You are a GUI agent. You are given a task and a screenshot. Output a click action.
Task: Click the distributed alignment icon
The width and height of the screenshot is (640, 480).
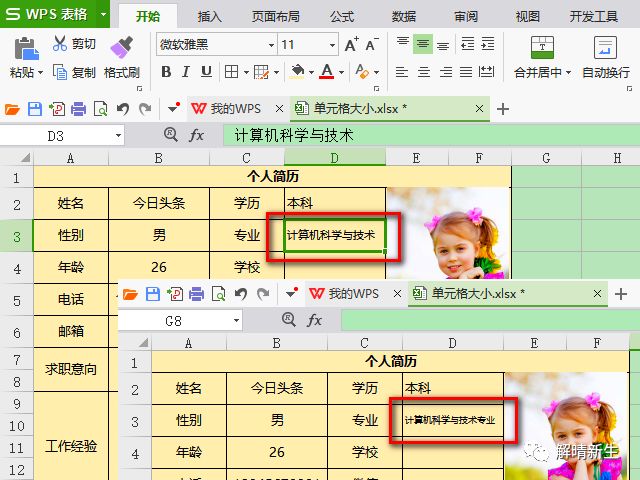click(486, 72)
